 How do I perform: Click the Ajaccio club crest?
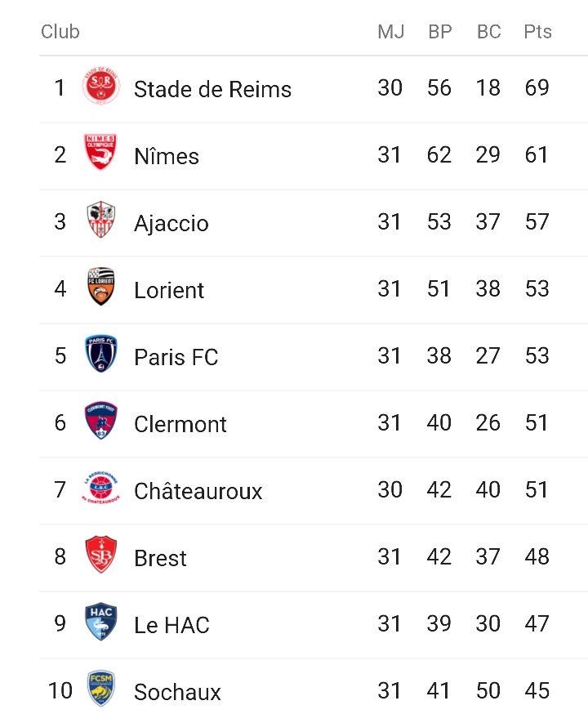[101, 221]
